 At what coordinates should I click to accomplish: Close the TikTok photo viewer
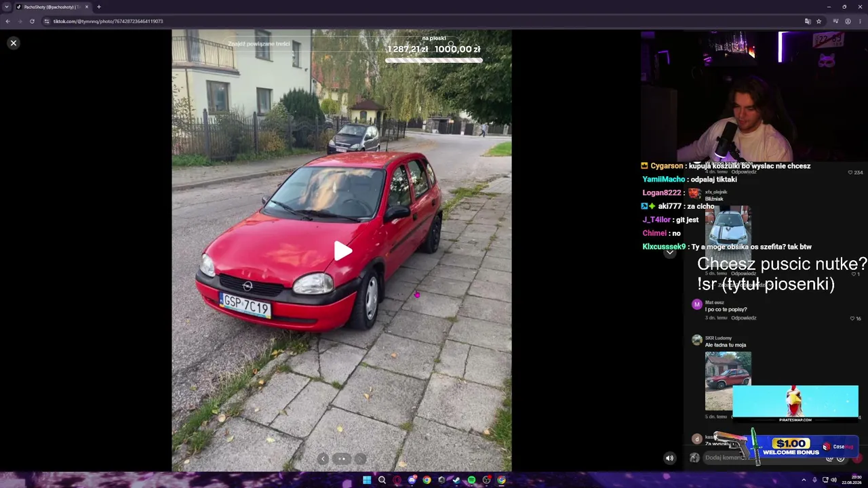pos(13,43)
